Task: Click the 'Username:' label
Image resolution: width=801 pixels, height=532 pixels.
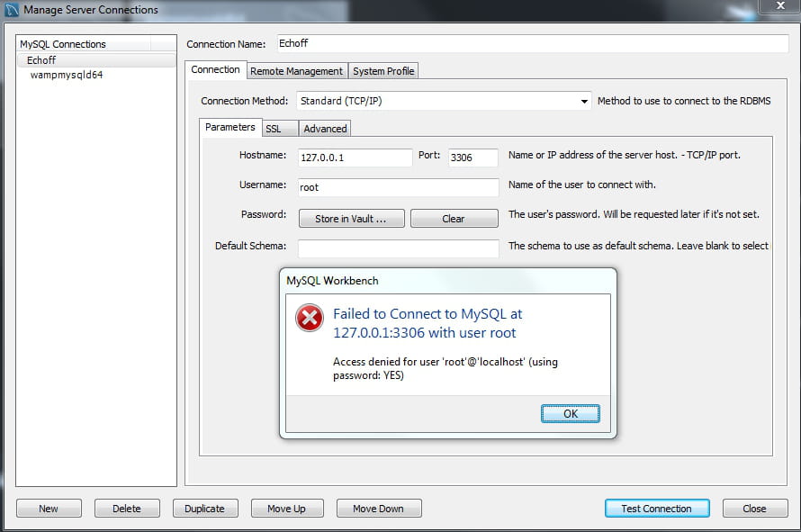Action: (263, 185)
